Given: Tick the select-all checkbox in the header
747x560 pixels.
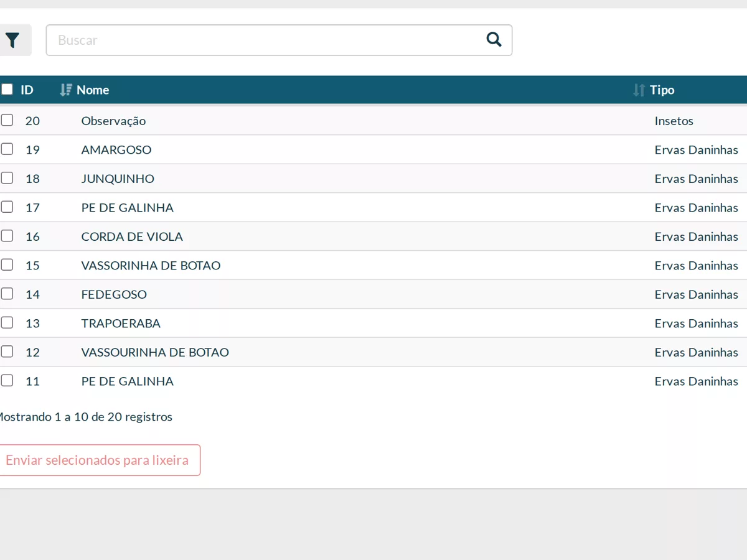Looking at the screenshot, I should [7, 90].
